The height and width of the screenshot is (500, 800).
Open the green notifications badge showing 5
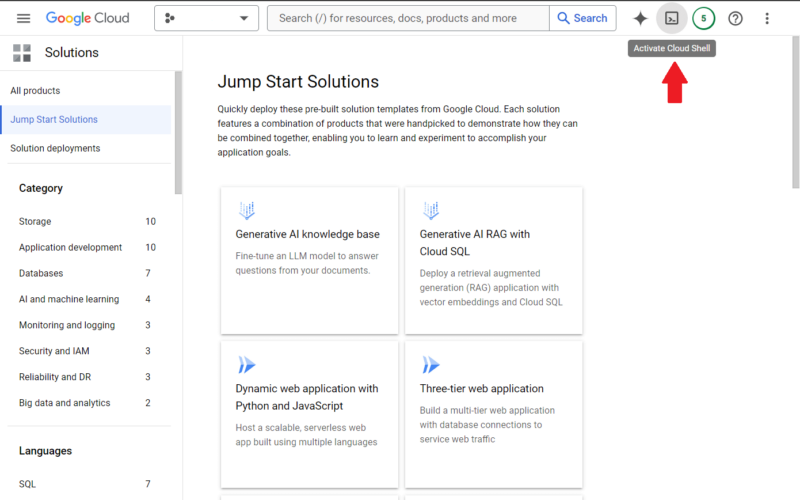[704, 19]
